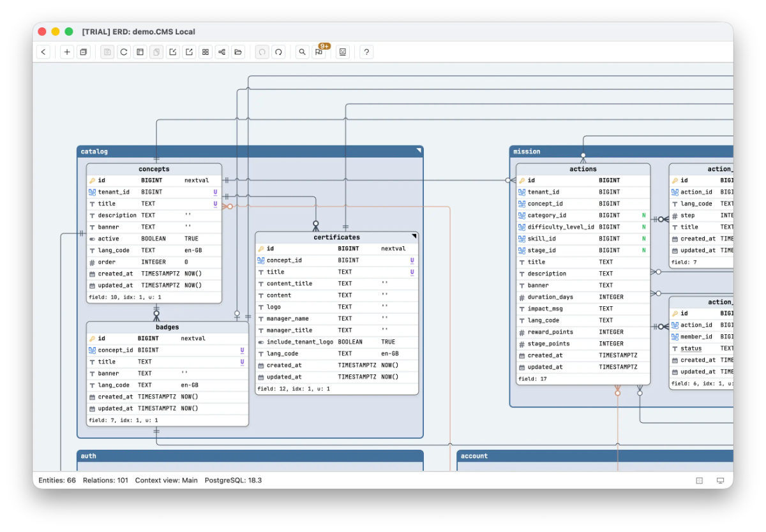This screenshot has width=766, height=532.
Task: Select the account group header
Action: [595, 456]
